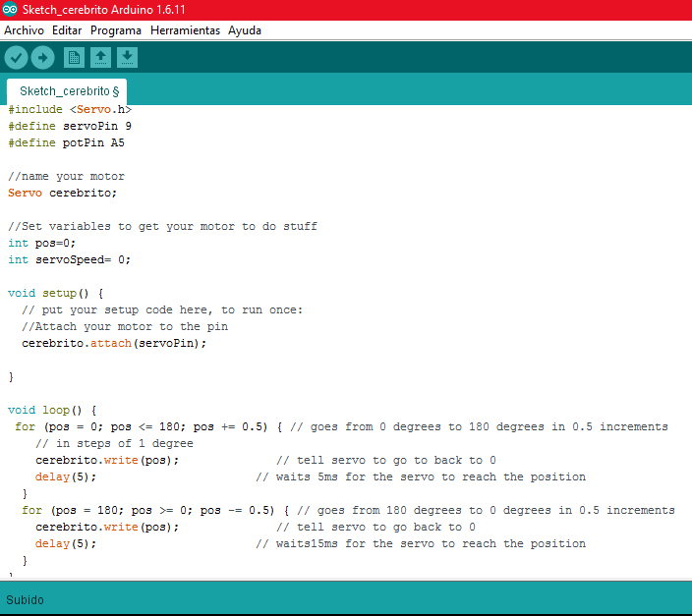
Task: Open the Programa menu
Action: (116, 30)
